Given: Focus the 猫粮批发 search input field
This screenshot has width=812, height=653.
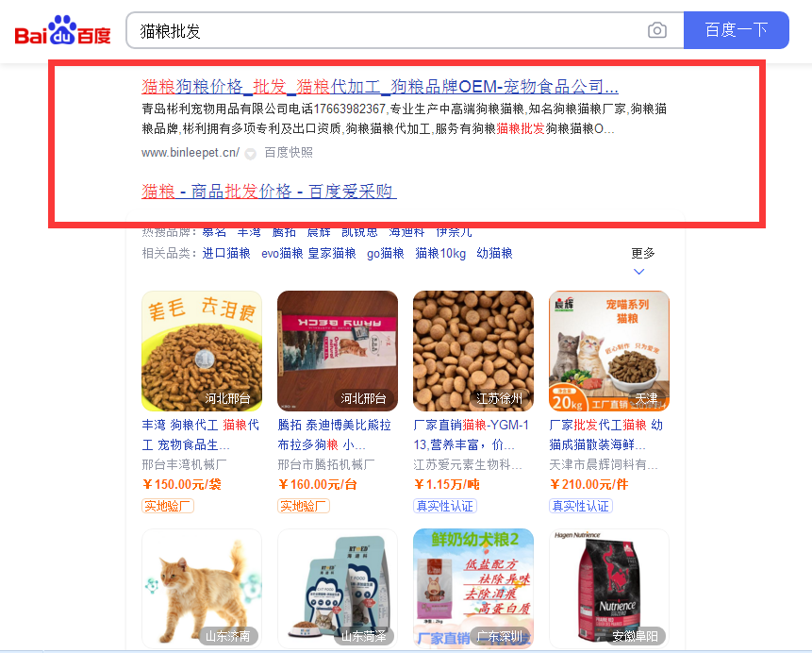Looking at the screenshot, I should 386,30.
